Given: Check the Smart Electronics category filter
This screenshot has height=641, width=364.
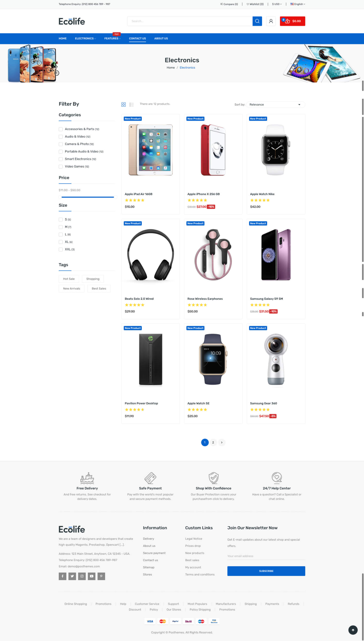Looking at the screenshot, I should (60, 159).
